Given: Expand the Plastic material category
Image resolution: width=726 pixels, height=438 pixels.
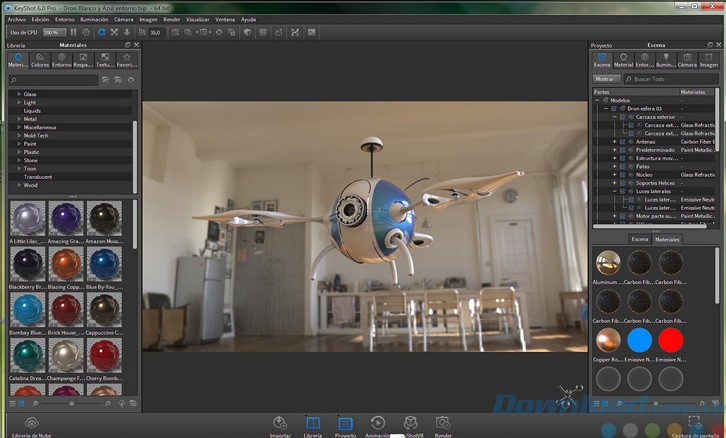Looking at the screenshot, I should [19, 152].
